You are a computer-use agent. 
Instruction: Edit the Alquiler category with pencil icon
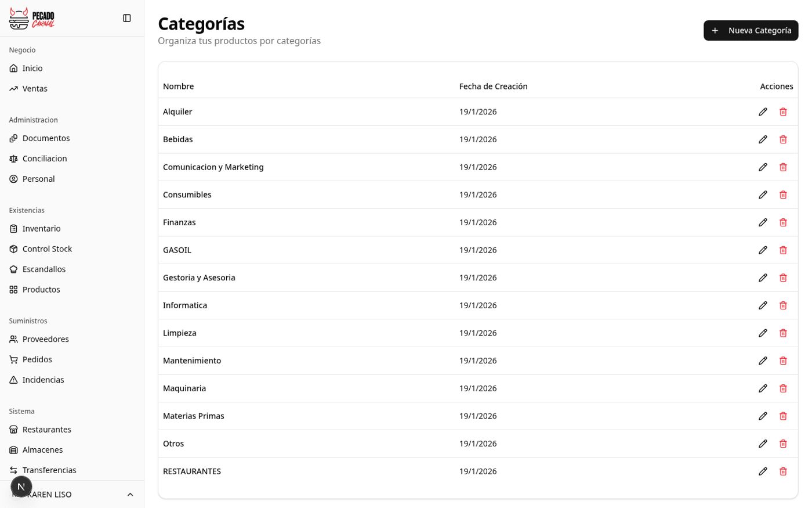point(763,111)
